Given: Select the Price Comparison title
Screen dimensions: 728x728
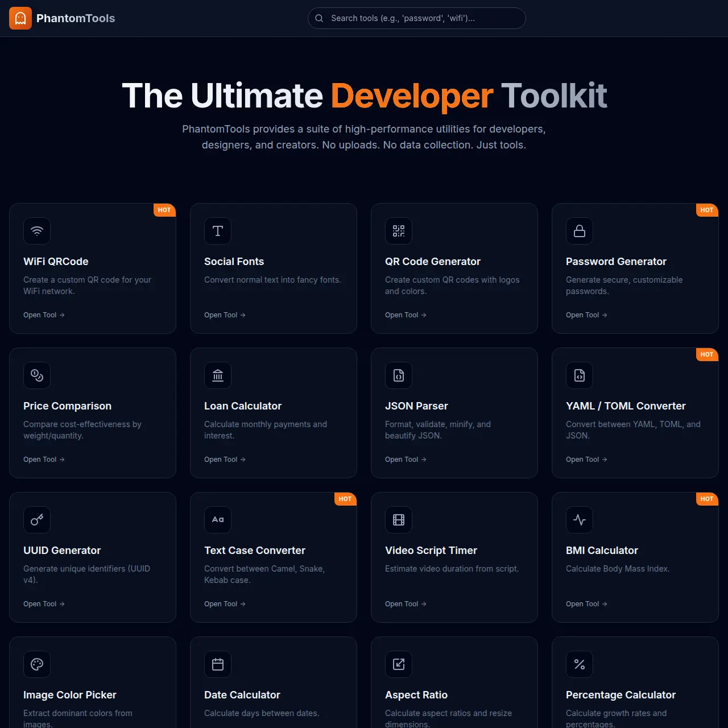Looking at the screenshot, I should pyautogui.click(x=67, y=406).
